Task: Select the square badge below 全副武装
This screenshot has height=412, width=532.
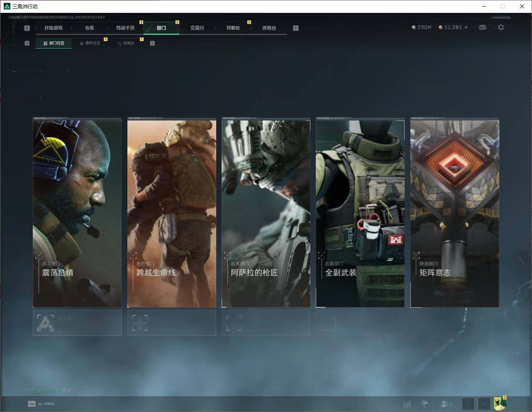Action: pos(328,323)
